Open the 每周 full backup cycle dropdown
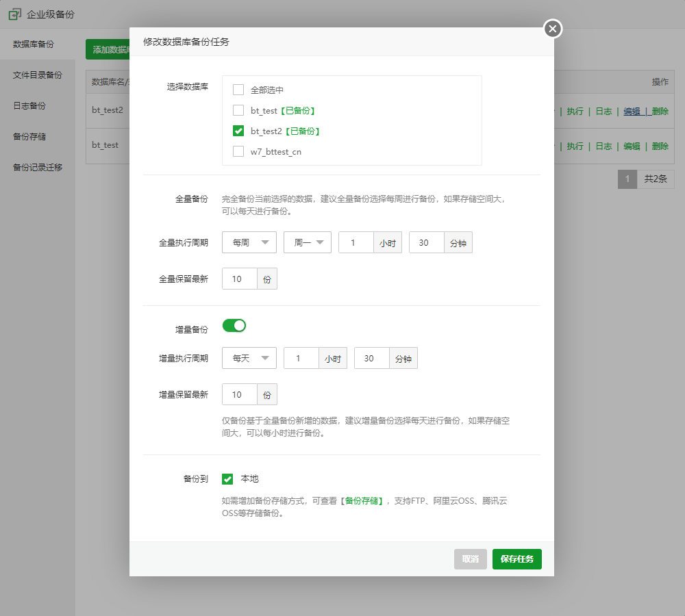This screenshot has height=616, width=685. (249, 242)
